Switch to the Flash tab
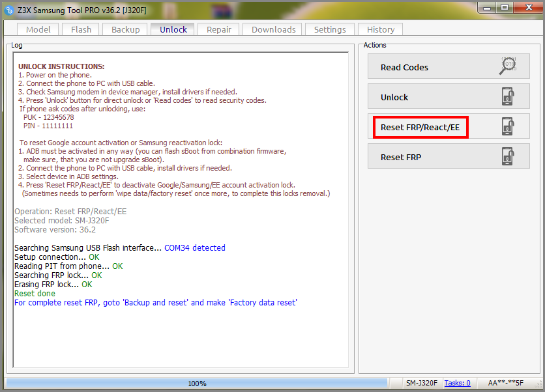 click(x=81, y=29)
